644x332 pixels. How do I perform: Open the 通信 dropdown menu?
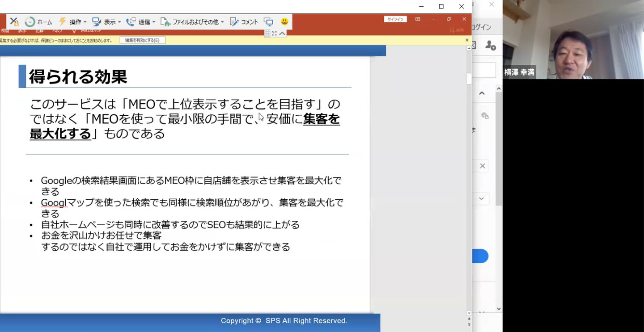[x=141, y=21]
